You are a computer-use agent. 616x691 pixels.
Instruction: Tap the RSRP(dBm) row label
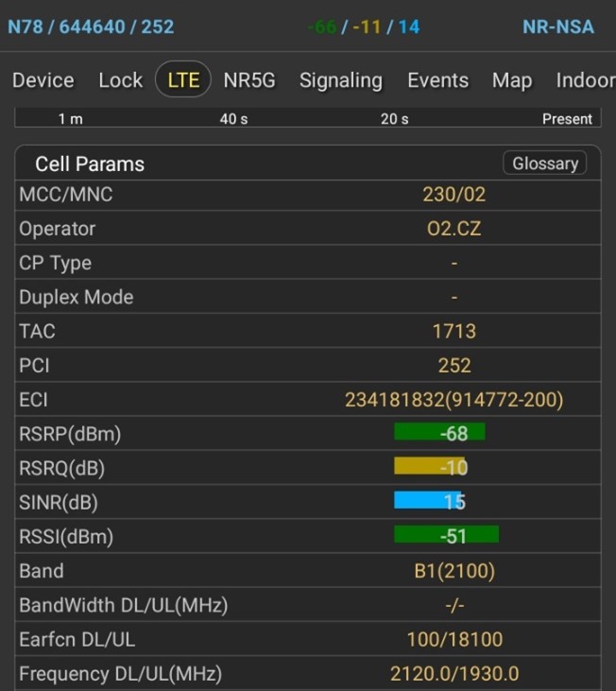click(70, 434)
